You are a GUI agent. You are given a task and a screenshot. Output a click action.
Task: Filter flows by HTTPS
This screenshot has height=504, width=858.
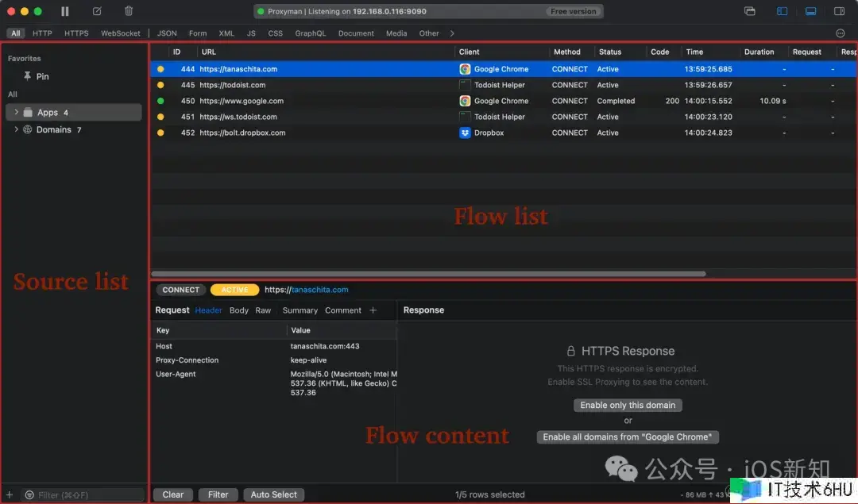[x=76, y=33]
